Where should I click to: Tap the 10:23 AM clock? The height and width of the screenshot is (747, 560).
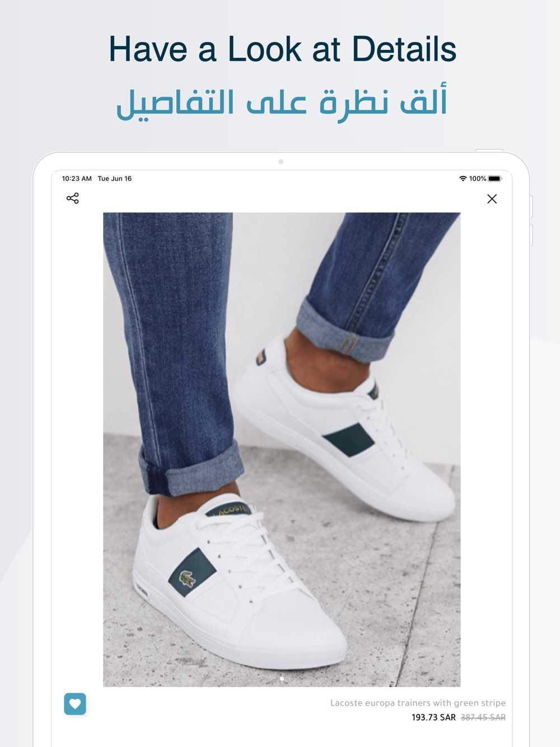pyautogui.click(x=77, y=179)
